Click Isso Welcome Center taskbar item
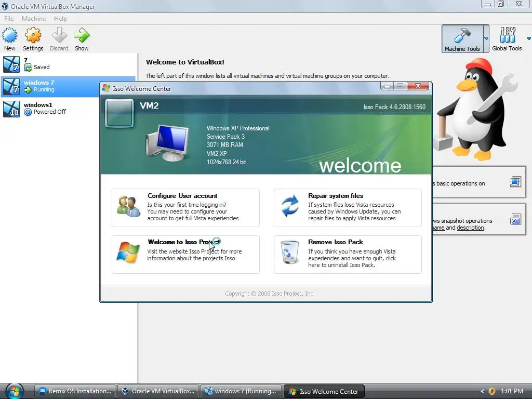The image size is (532, 399). click(324, 391)
